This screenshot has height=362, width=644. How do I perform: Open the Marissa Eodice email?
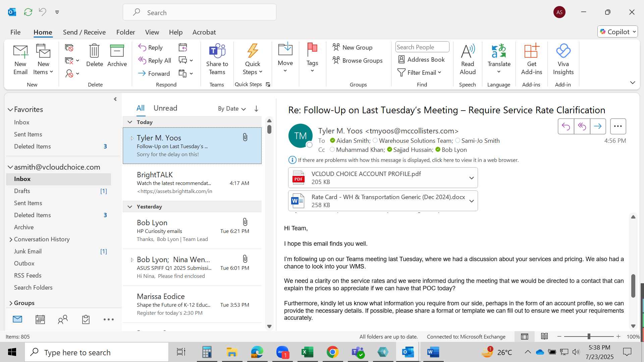pos(192,304)
